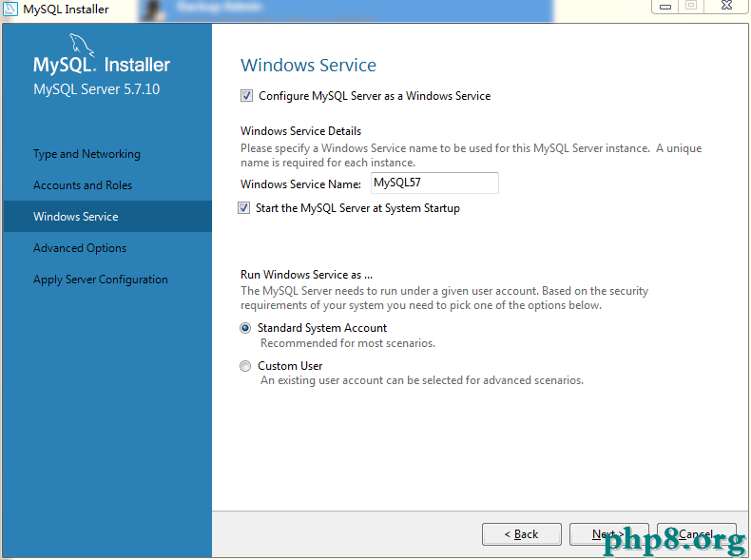
Task: Open the Type and Networking step
Action: coord(87,154)
